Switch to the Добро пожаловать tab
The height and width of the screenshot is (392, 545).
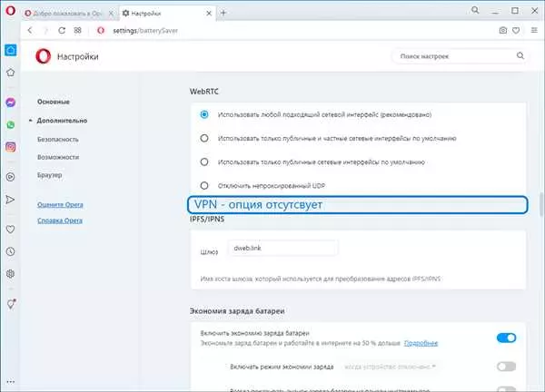tap(70, 14)
